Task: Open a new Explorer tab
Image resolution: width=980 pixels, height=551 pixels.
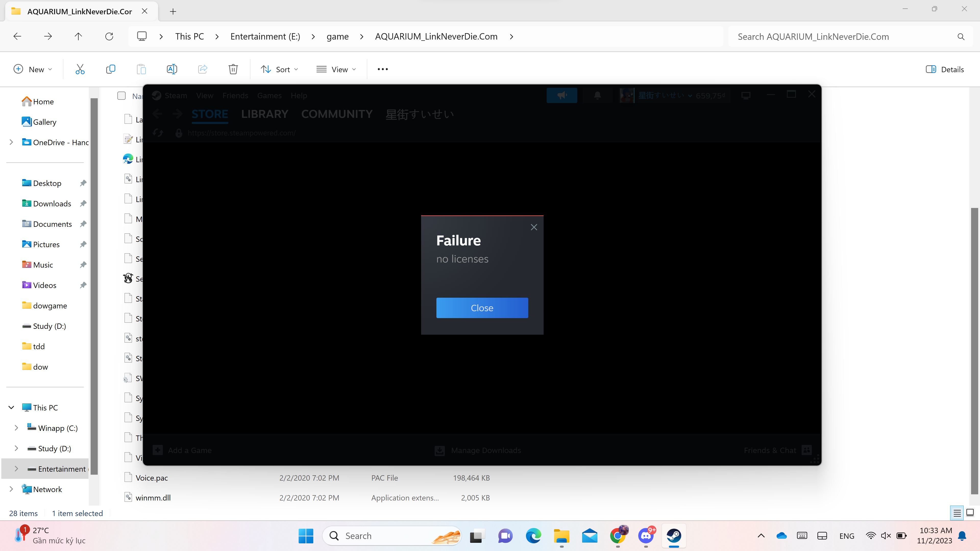Action: click(x=173, y=11)
